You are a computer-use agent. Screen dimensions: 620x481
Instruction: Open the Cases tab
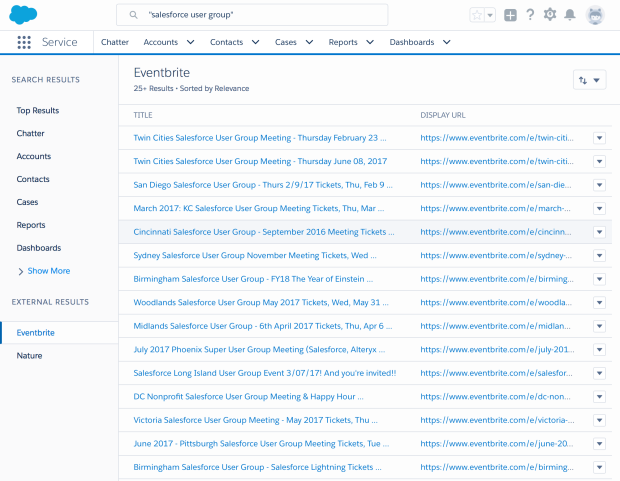pos(285,42)
